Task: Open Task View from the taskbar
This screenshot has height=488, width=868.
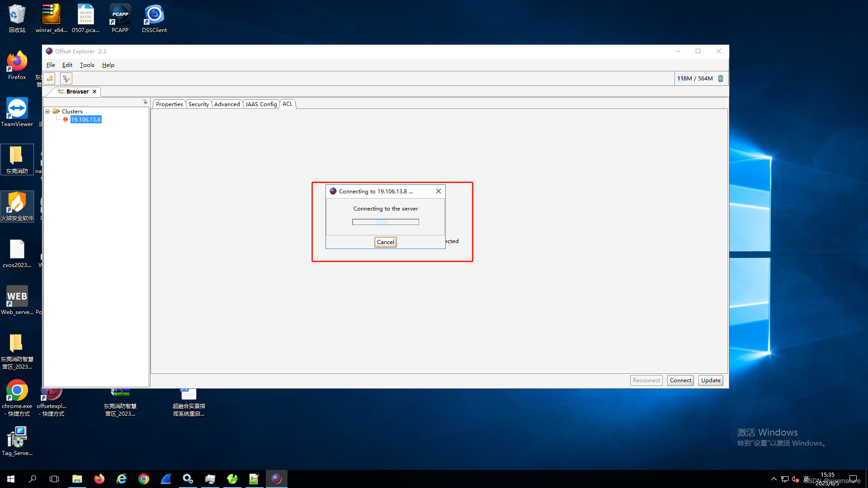Action: pyautogui.click(x=54, y=479)
